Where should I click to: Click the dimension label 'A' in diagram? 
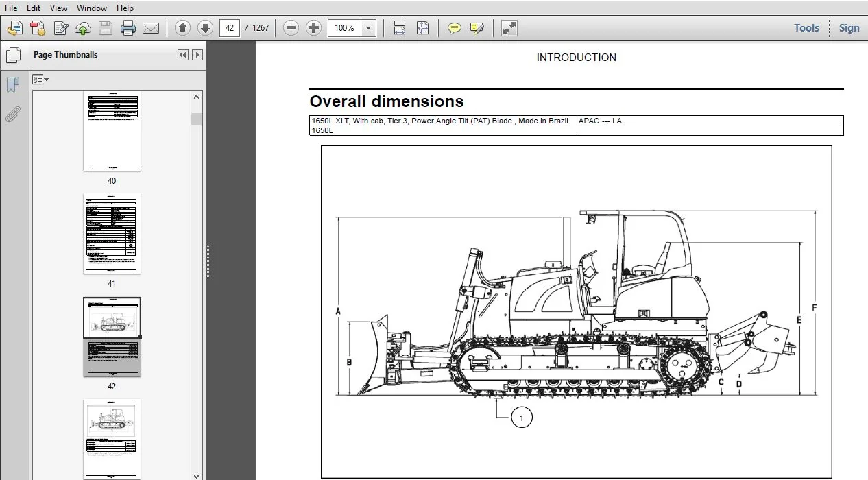tap(338, 311)
